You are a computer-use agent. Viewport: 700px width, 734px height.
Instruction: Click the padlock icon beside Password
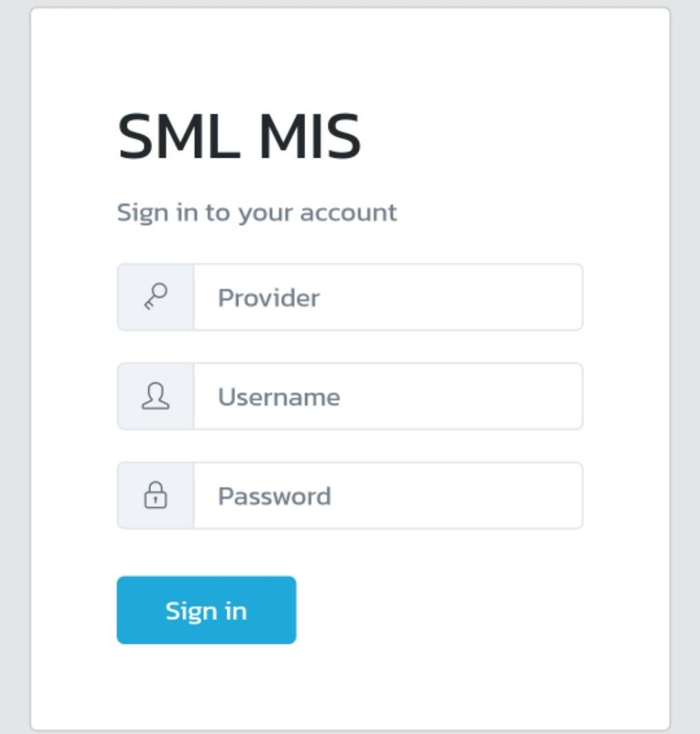[156, 496]
